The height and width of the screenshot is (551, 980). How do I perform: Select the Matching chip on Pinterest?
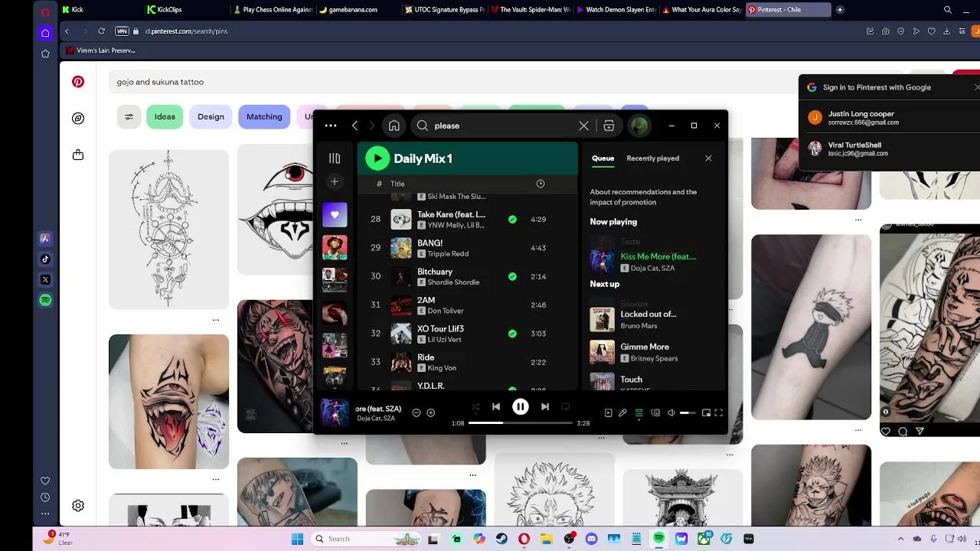[x=264, y=117]
